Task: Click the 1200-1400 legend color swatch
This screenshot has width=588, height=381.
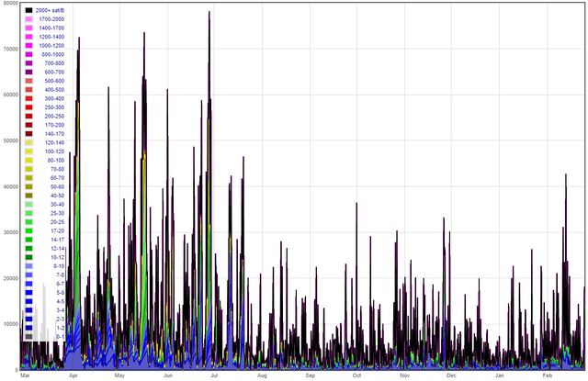Action: 28,37
